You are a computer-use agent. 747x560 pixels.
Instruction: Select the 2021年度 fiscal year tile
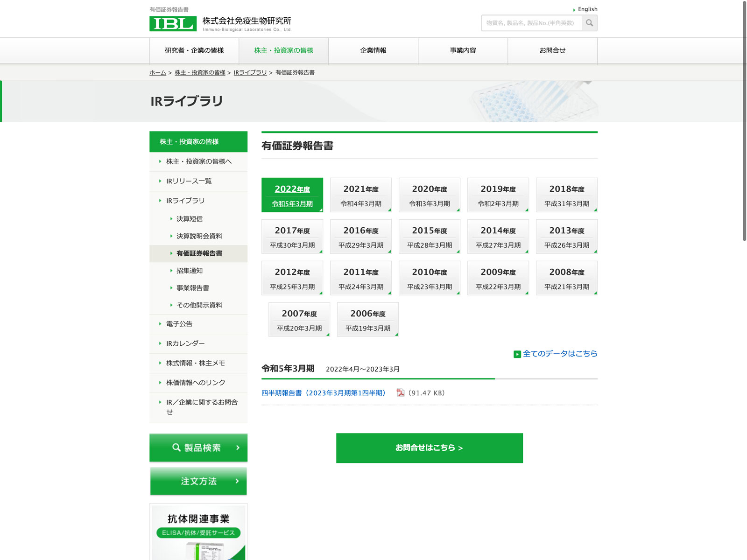pos(360,195)
